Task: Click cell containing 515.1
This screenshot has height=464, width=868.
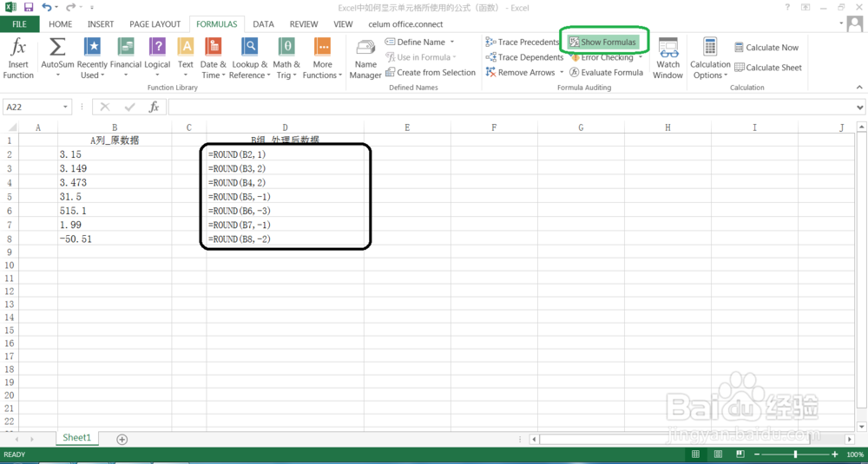Action: click(x=115, y=211)
